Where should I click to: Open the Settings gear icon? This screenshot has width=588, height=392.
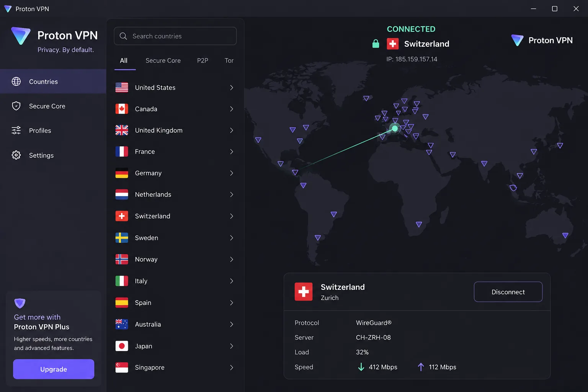16,155
